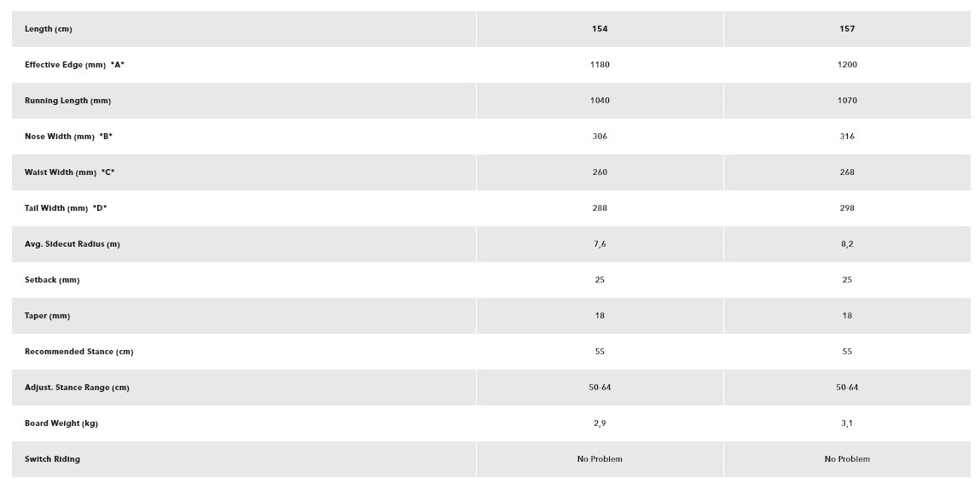
Task: Click the 1070 running length value
Action: point(847,101)
